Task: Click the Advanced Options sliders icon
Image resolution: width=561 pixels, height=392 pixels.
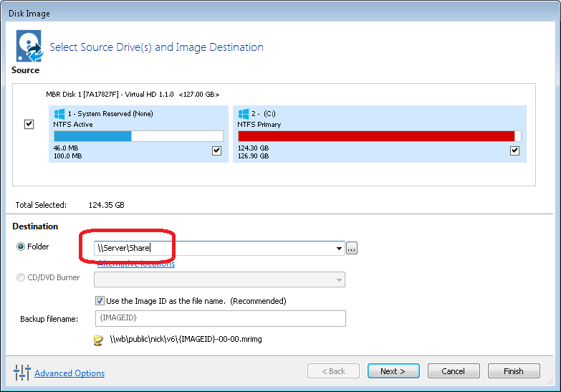Action: pyautogui.click(x=22, y=373)
